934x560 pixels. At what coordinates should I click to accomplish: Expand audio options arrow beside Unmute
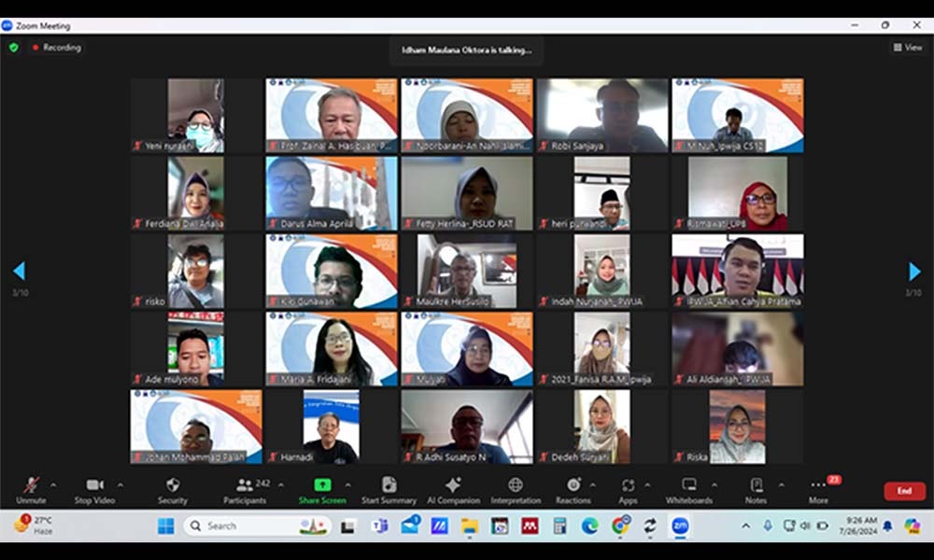53,485
